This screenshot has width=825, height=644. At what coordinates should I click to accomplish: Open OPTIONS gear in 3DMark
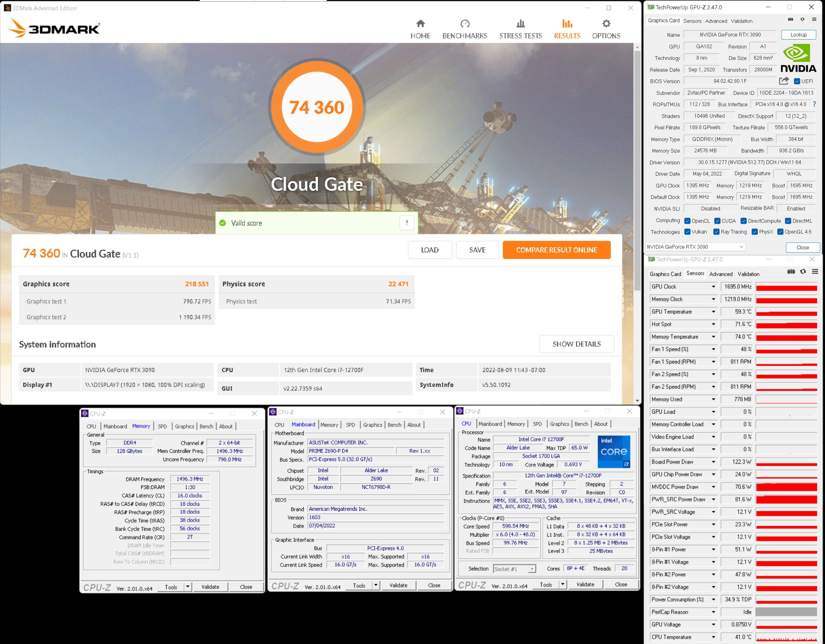(x=606, y=30)
